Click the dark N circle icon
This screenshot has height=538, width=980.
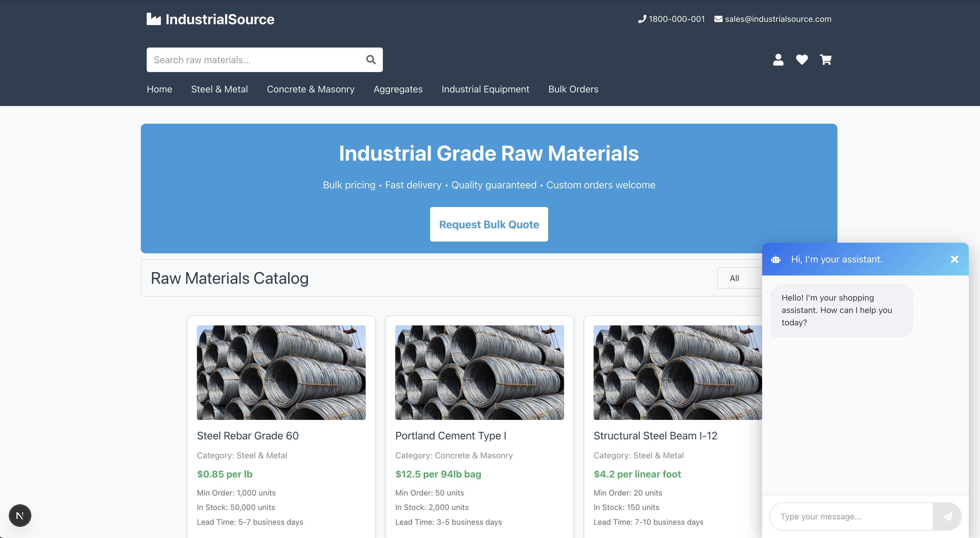20,515
